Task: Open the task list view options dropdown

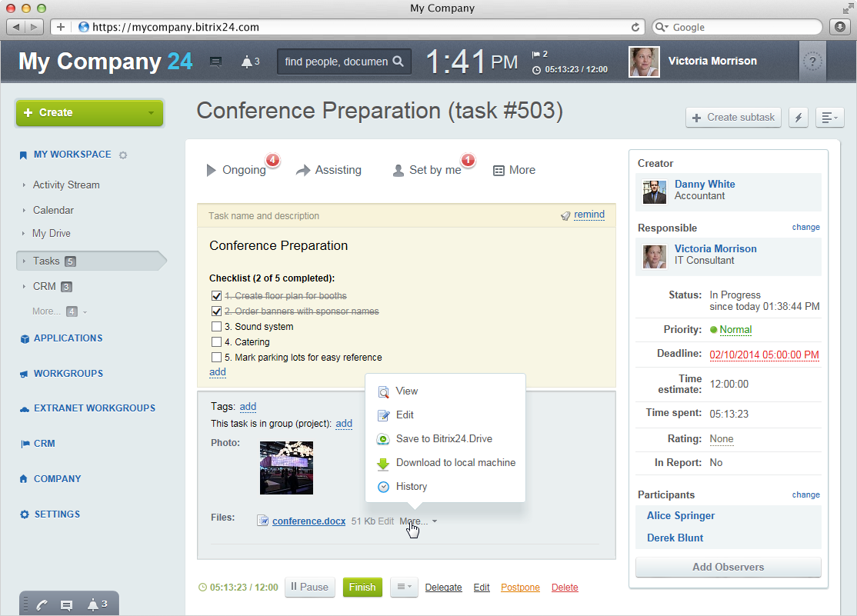Action: click(x=830, y=118)
